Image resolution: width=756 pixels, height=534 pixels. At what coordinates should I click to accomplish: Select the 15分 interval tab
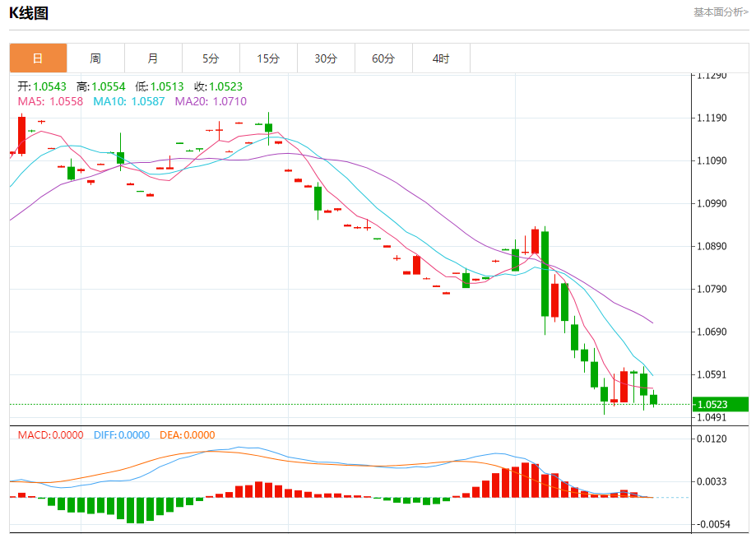(268, 58)
